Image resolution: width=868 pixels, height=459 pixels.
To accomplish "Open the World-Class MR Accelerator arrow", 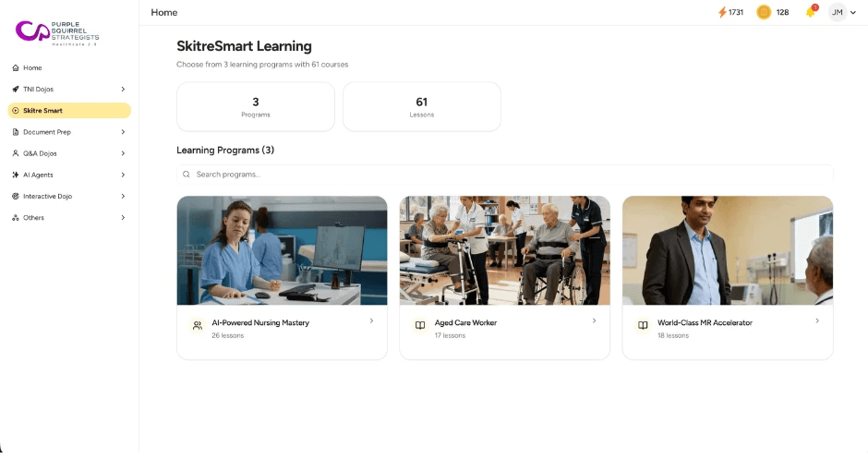I will [x=817, y=320].
